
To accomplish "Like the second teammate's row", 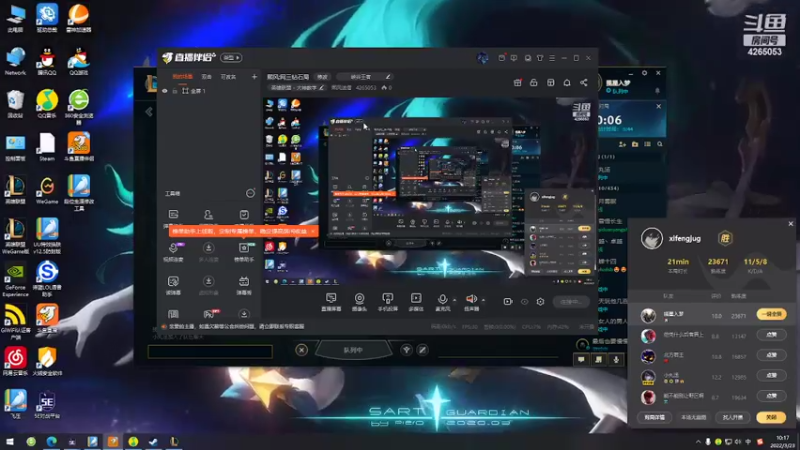I will coord(771,335).
